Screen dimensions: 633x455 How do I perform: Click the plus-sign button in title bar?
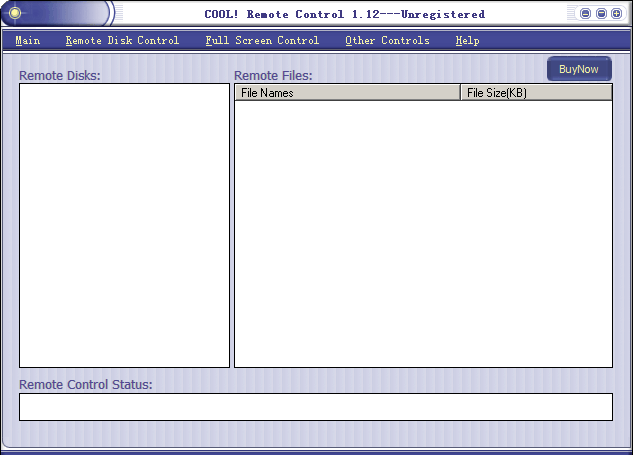click(616, 14)
